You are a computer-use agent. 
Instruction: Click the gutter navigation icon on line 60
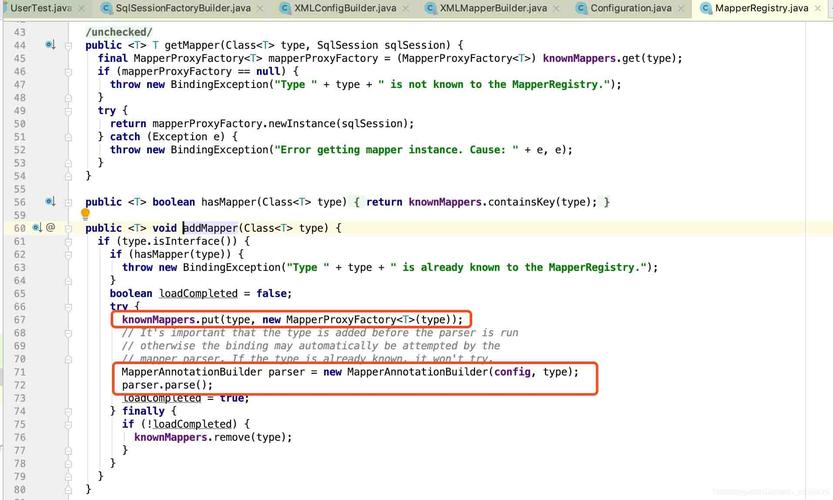pos(37,227)
